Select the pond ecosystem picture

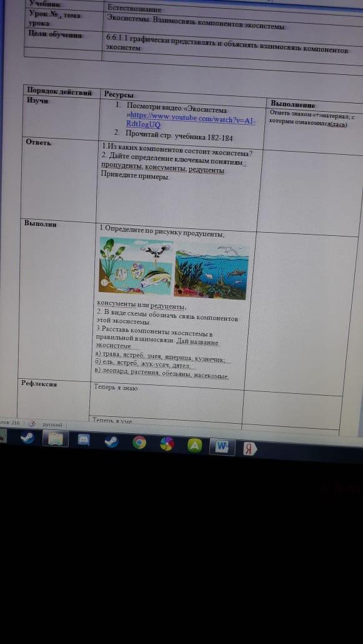[136, 266]
